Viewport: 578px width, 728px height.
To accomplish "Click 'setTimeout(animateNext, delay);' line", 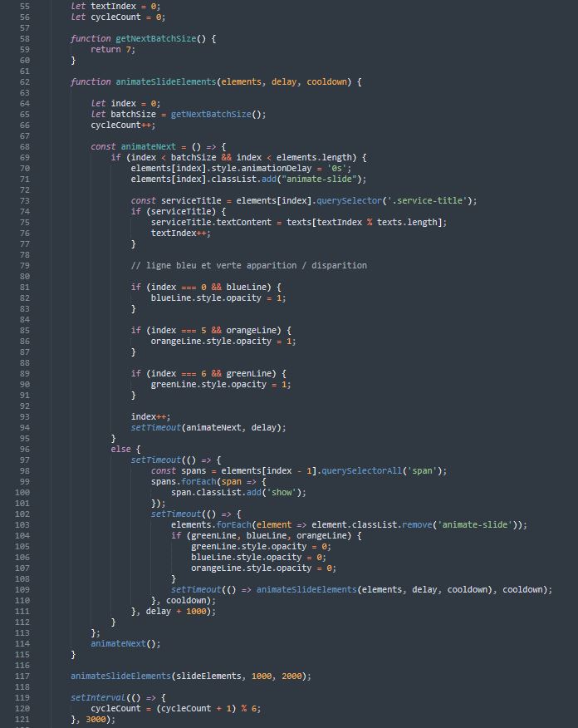I will coord(208,427).
